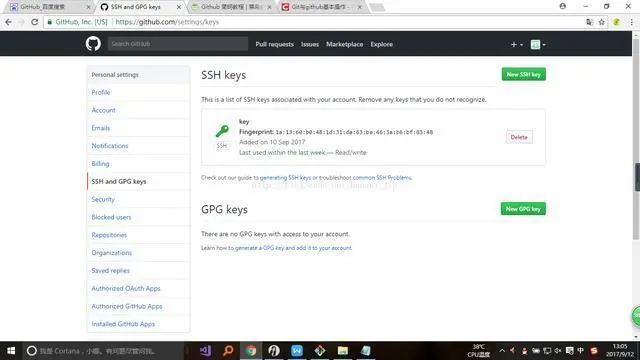640x360 pixels.
Task: Open the user avatar dropdown menu
Action: (538, 44)
